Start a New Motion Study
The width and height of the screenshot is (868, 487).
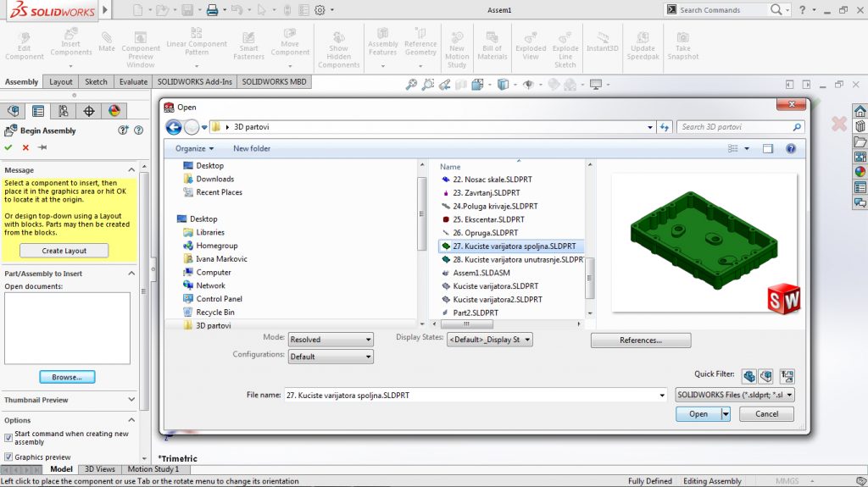(457, 49)
